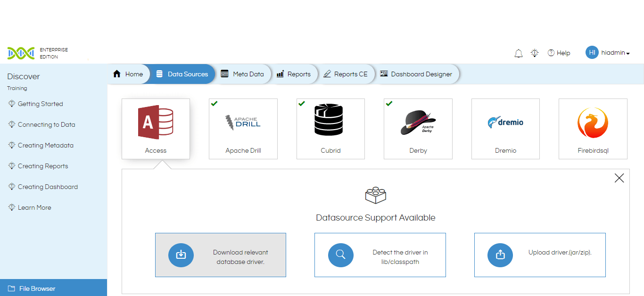Click the Helical Insight DNA logo
Viewport: 644px width, 296px height.
click(21, 53)
